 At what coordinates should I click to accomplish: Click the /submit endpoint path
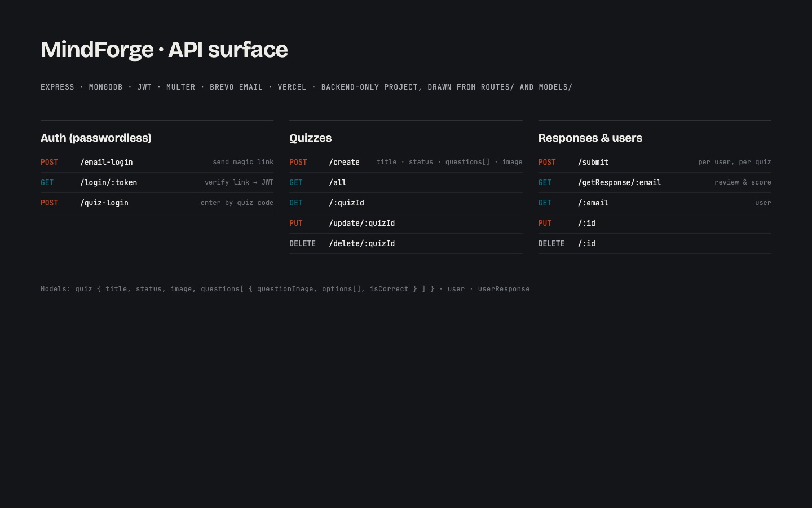click(x=593, y=162)
